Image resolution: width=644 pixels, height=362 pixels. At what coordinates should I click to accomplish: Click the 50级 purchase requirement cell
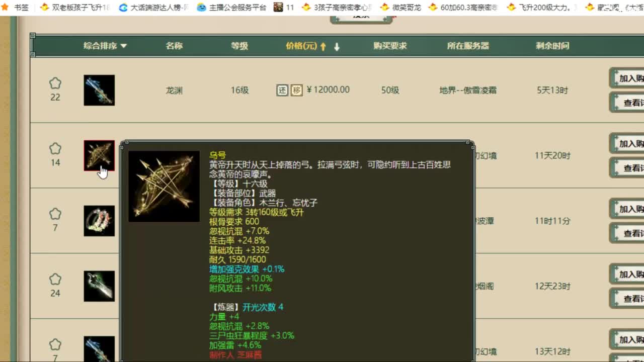[390, 90]
